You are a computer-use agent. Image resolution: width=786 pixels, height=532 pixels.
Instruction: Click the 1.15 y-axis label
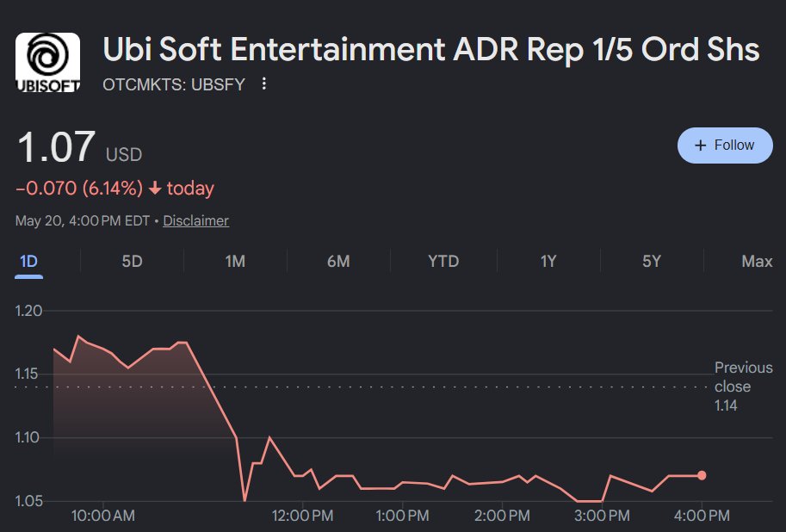(27, 374)
